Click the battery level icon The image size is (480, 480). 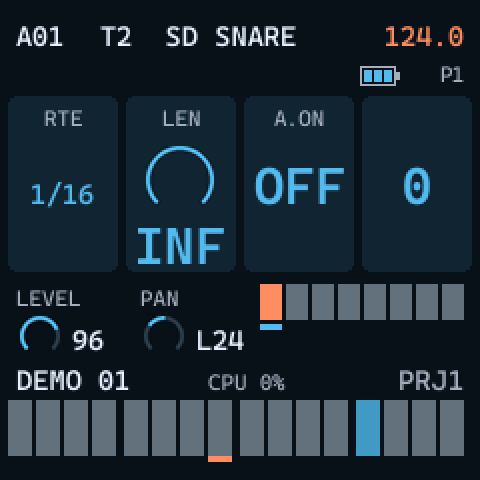380,76
